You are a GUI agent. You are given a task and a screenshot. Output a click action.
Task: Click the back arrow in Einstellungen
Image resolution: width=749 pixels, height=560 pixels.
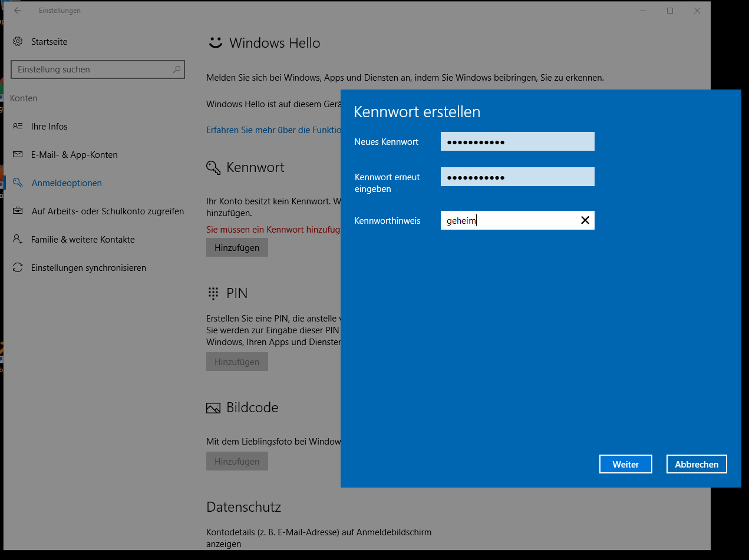(x=18, y=11)
